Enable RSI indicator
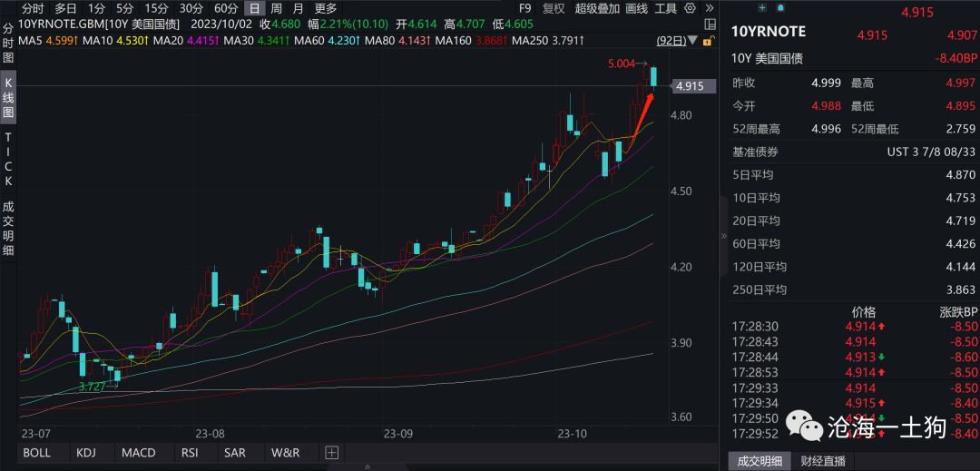This screenshot has width=980, height=471. click(x=190, y=452)
